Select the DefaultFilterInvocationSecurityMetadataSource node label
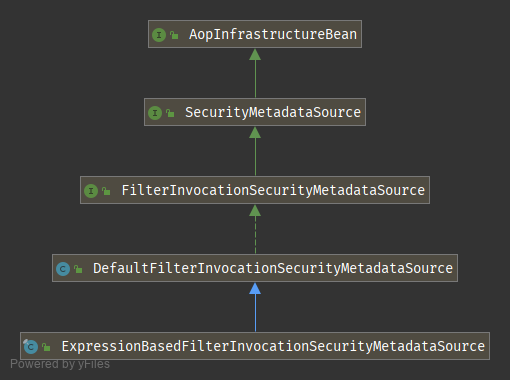This screenshot has height=380, width=510. tap(273, 268)
